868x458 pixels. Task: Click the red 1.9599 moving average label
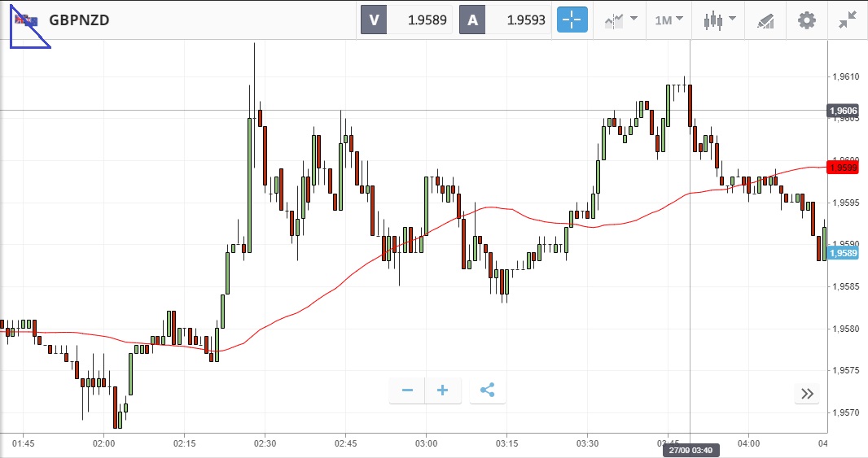tap(842, 168)
